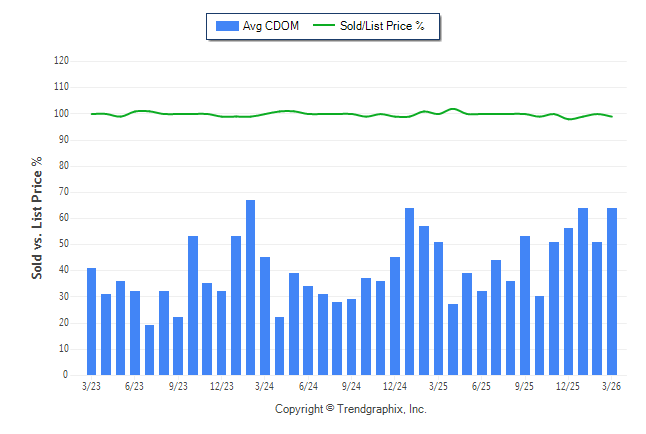The image size is (646, 434).
Task: Click the Copyright Trendgraphix, Inc. text
Action: tap(350, 409)
